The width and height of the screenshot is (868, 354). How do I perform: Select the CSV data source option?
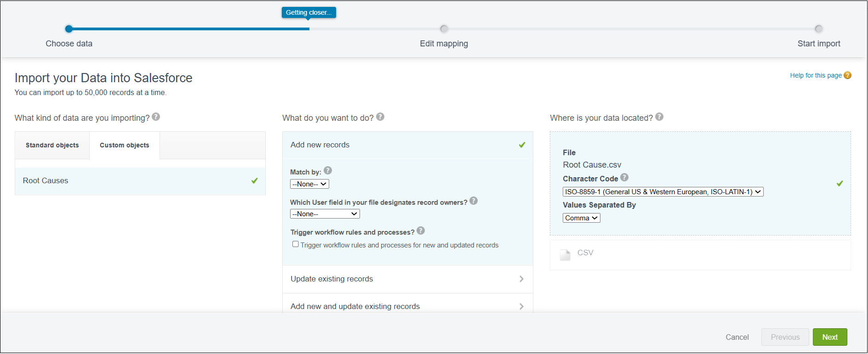point(700,255)
